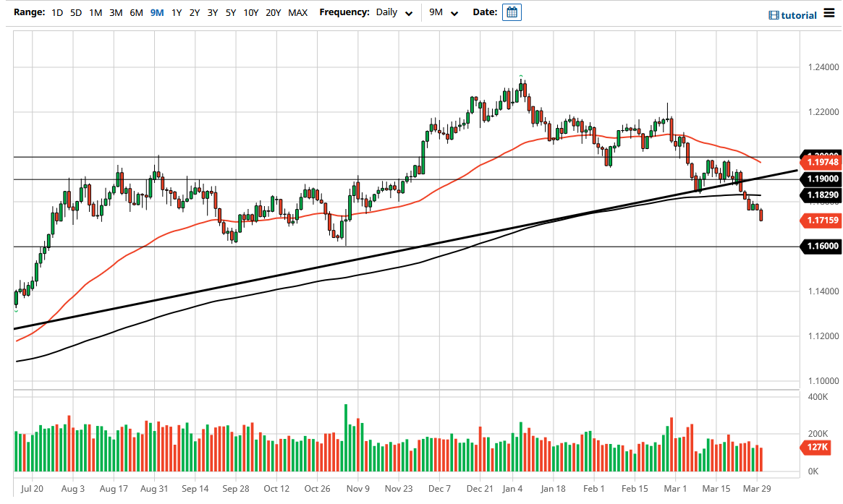The width and height of the screenshot is (843, 504).
Task: Switch range to 20Y
Action: [273, 12]
